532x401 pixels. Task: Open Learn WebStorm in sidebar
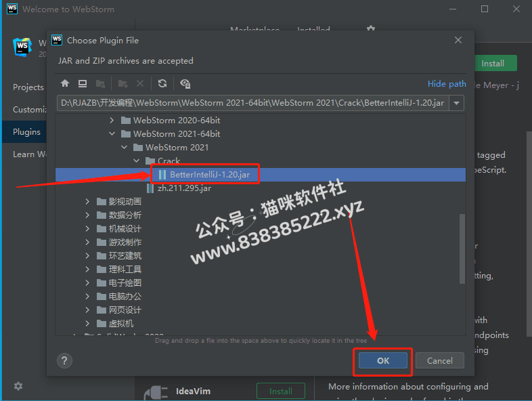coord(29,154)
